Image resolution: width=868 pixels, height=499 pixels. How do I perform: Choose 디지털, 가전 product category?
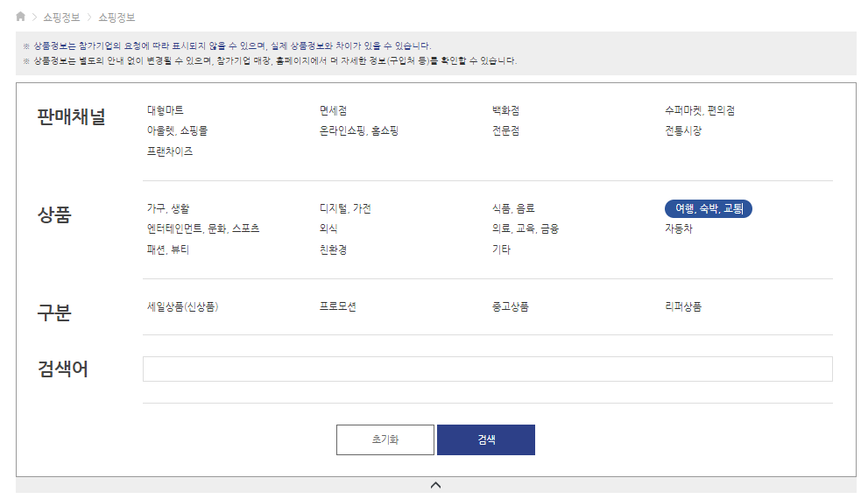click(x=345, y=208)
